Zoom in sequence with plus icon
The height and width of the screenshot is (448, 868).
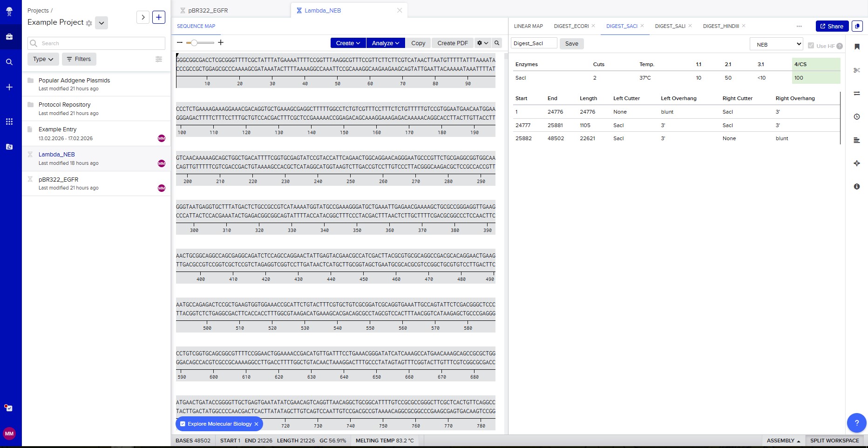(x=221, y=42)
